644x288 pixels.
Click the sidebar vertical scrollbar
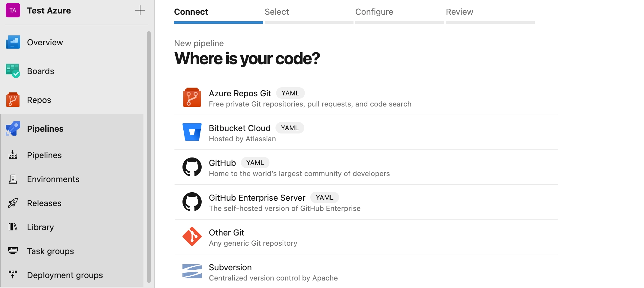tap(149, 157)
